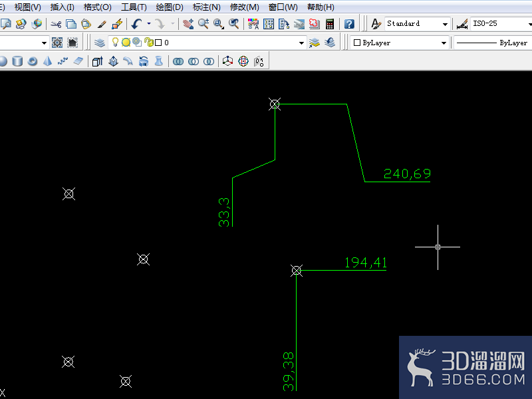The width and height of the screenshot is (532, 399).
Task: Activate the Match Properties brush
Action: pyautogui.click(x=102, y=24)
